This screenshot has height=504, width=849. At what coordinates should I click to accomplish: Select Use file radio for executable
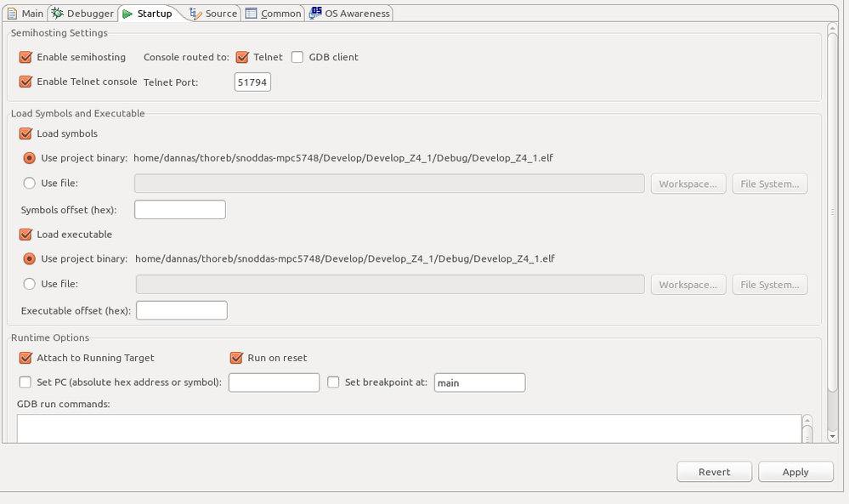coord(29,284)
